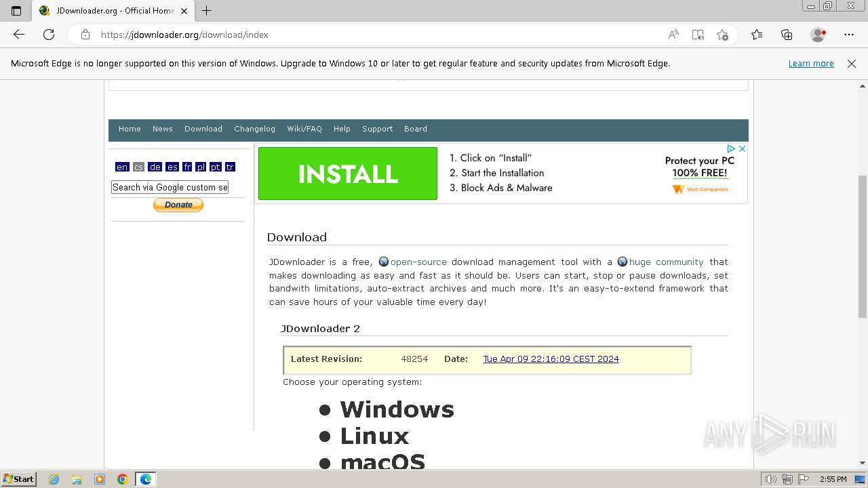The height and width of the screenshot is (488, 868).
Task: Click the taskbar clock
Action: pos(833,479)
